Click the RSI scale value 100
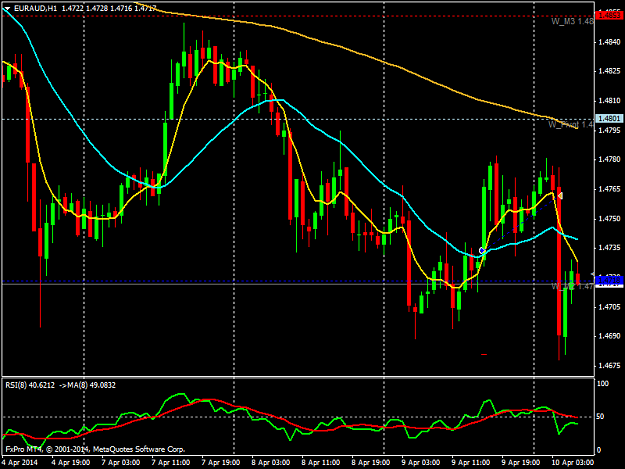Viewport: 625px width, 469px height. click(603, 383)
